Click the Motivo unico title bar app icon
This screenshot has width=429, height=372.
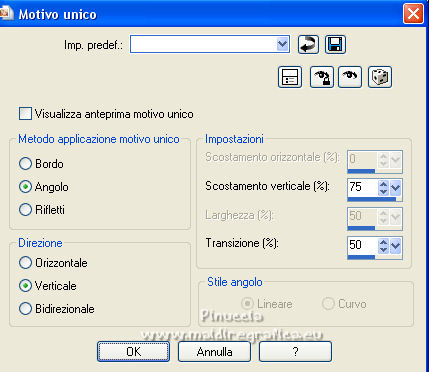[x=6, y=14]
